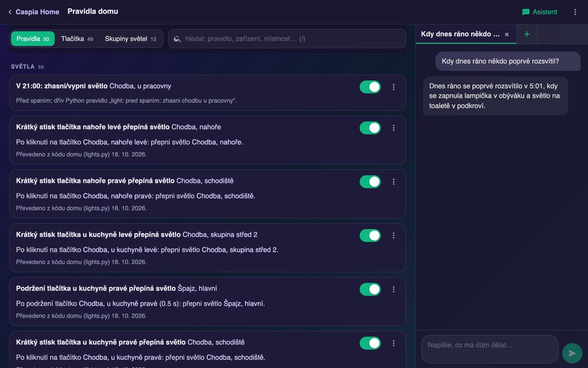
Task: Switch to the Tlačítka tab
Action: tap(77, 39)
